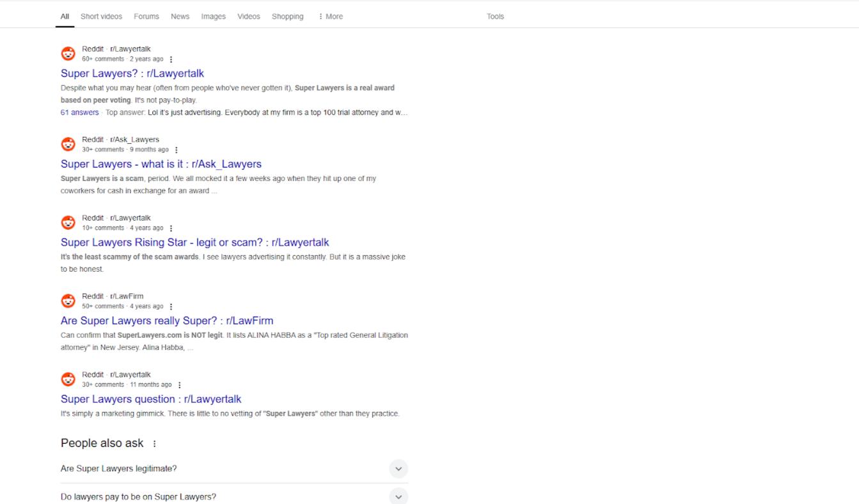This screenshot has width=859, height=504.
Task: Click Reddit logo beside 'Super Lawyers? : r/Lawyertalk' result
Action: [x=68, y=54]
